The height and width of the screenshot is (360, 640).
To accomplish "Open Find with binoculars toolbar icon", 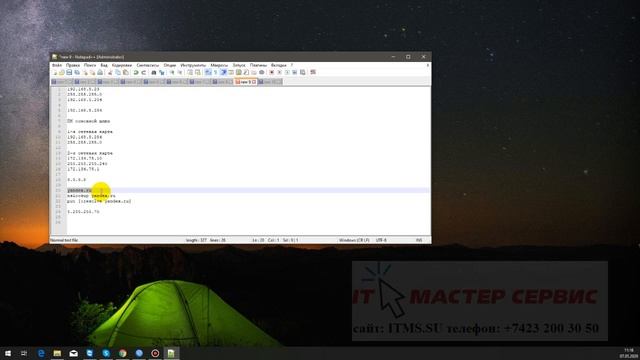I will tap(154, 72).
